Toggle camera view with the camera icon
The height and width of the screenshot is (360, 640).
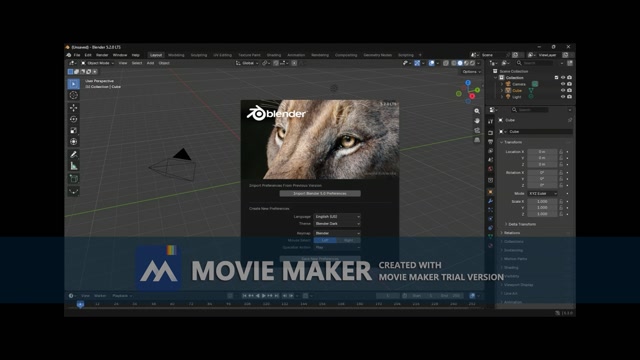click(x=477, y=131)
